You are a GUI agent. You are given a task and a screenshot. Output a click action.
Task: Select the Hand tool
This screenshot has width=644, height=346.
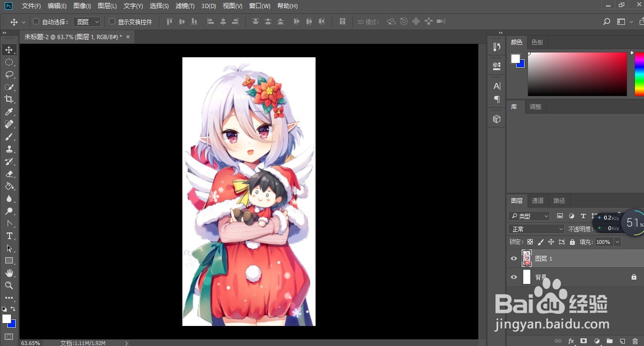9,273
